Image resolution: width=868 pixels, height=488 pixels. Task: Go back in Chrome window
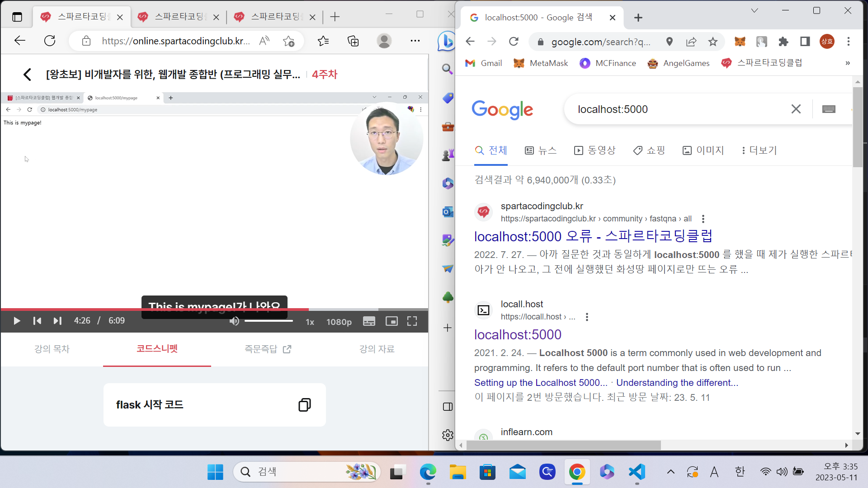(x=470, y=42)
